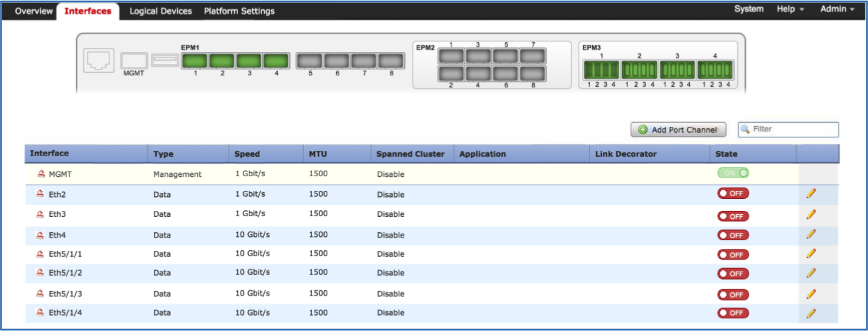Image resolution: width=868 pixels, height=331 pixels.
Task: Select EPM1 port 1 in chassis diagram
Action: click(195, 61)
